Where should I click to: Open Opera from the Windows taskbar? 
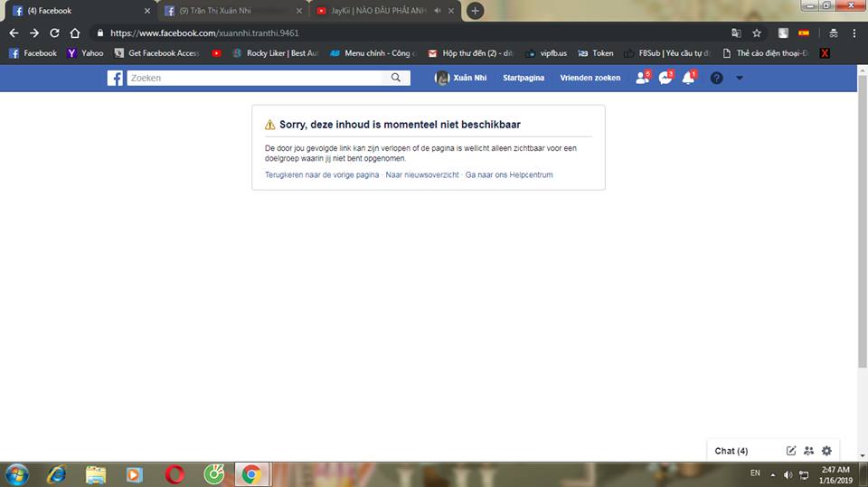click(x=175, y=474)
